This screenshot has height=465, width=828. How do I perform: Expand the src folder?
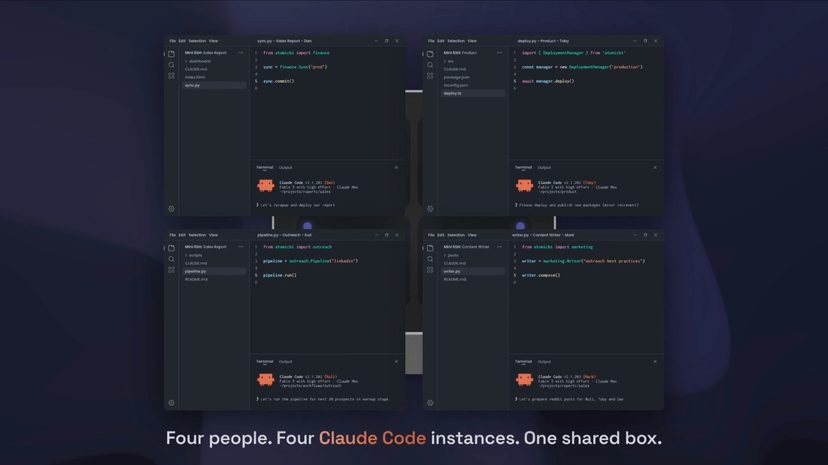[449, 61]
